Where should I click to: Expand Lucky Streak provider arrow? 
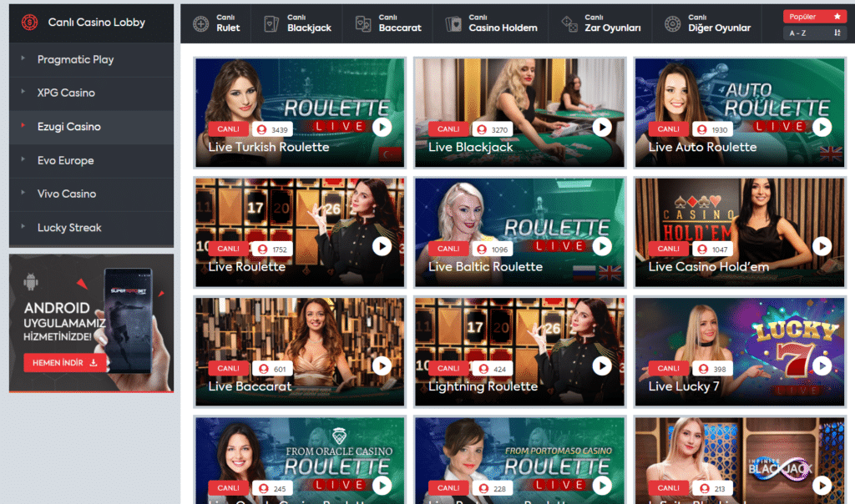[x=23, y=226]
